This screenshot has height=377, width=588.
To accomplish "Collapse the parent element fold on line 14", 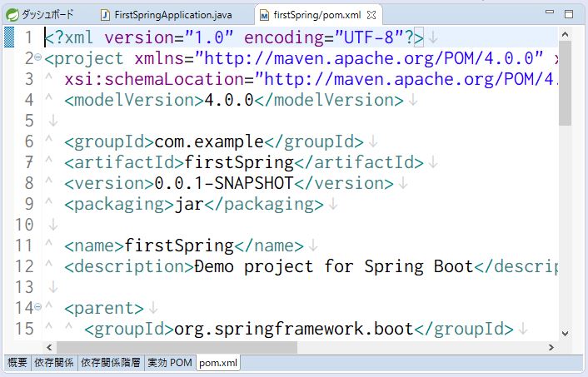I will coord(37,307).
